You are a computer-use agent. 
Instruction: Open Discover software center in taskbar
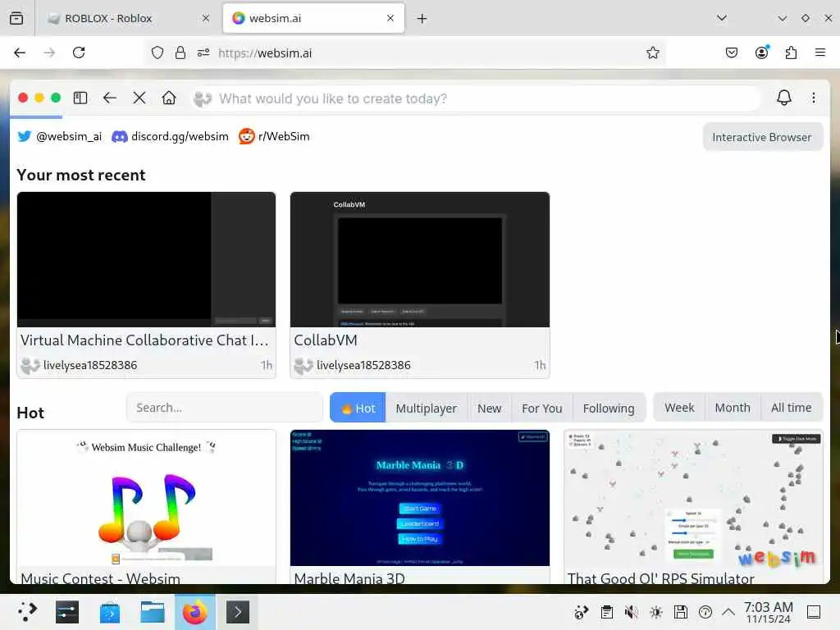pos(110,612)
